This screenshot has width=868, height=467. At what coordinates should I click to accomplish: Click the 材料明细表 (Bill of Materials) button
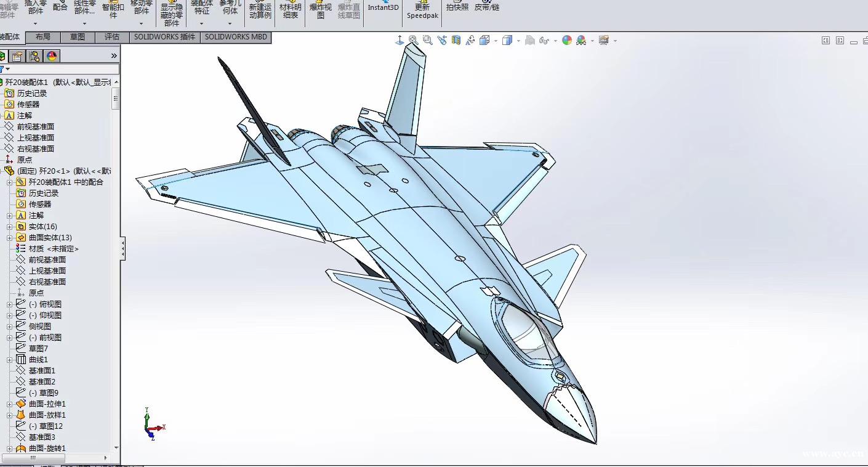coord(291,10)
